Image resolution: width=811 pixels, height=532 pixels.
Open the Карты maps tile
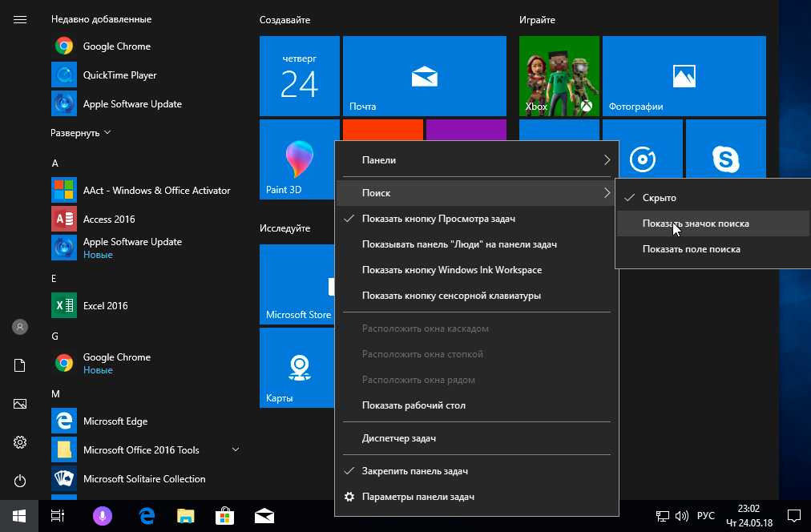pos(297,368)
